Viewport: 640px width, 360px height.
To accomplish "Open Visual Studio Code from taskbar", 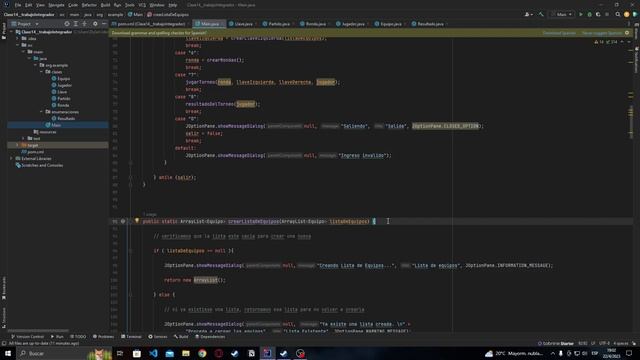I will 153,353.
